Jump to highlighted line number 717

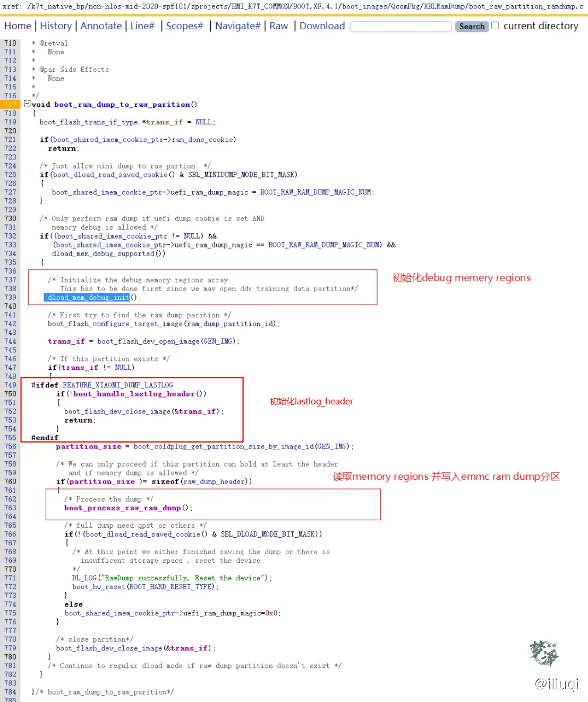tap(10, 105)
